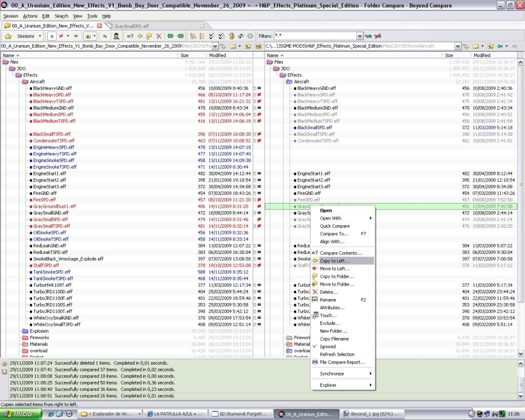Expand the Synchronize submenu
525x420 pixels.
(x=342, y=374)
